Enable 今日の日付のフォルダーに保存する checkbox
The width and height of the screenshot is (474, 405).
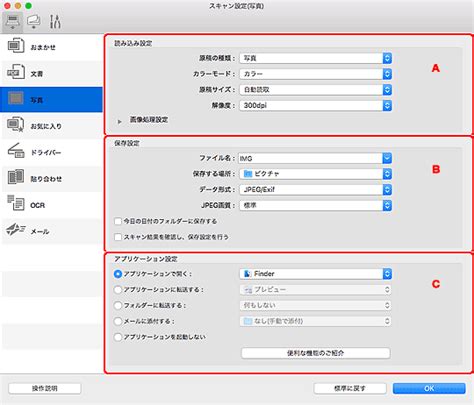click(x=118, y=221)
